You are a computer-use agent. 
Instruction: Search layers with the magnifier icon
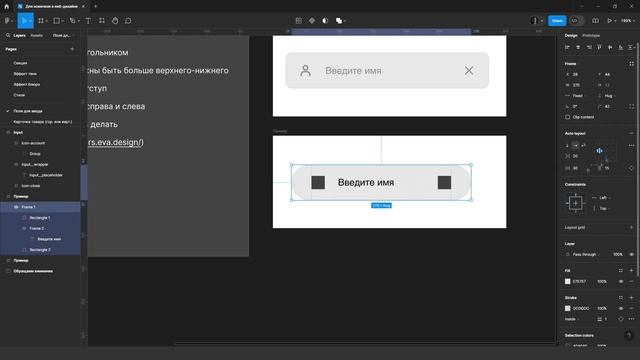(x=8, y=36)
